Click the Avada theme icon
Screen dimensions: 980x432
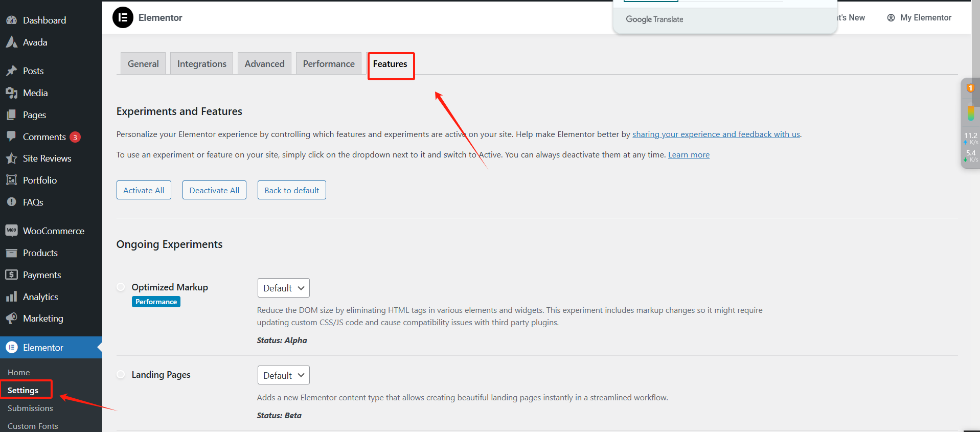tap(11, 42)
